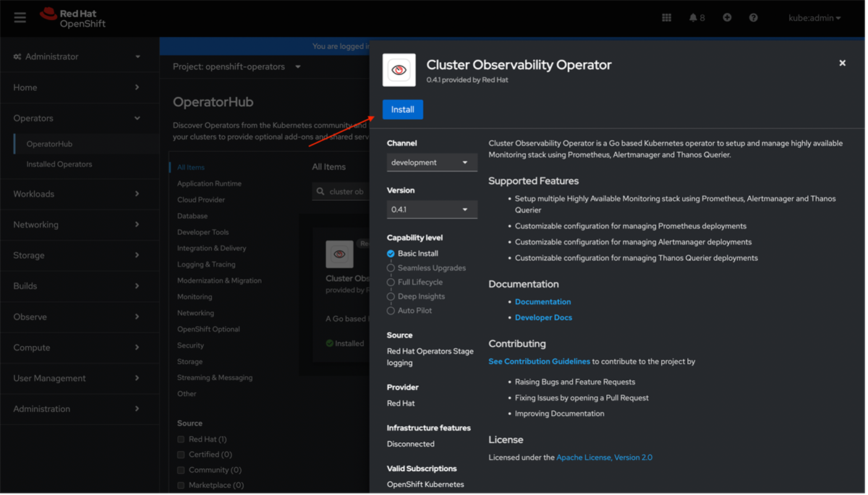Viewport: 868px width, 495px height.
Task: Open the Version dropdown showing 0.4.1
Action: (x=432, y=209)
